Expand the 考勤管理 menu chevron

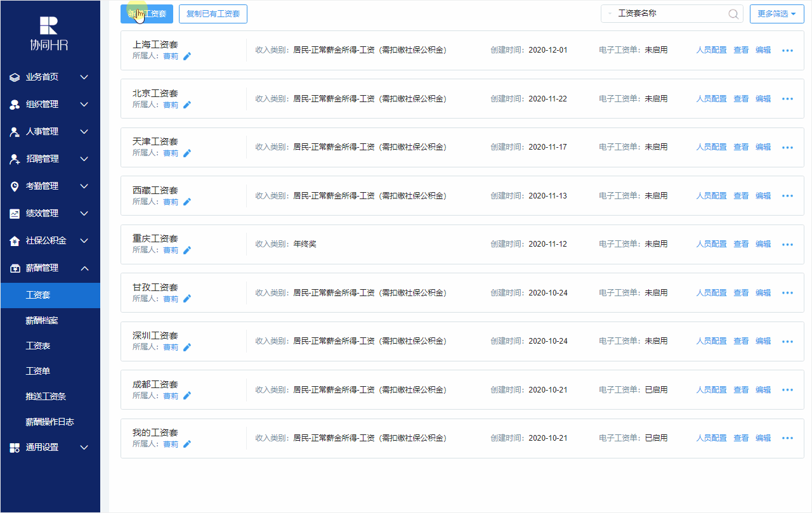(84, 186)
